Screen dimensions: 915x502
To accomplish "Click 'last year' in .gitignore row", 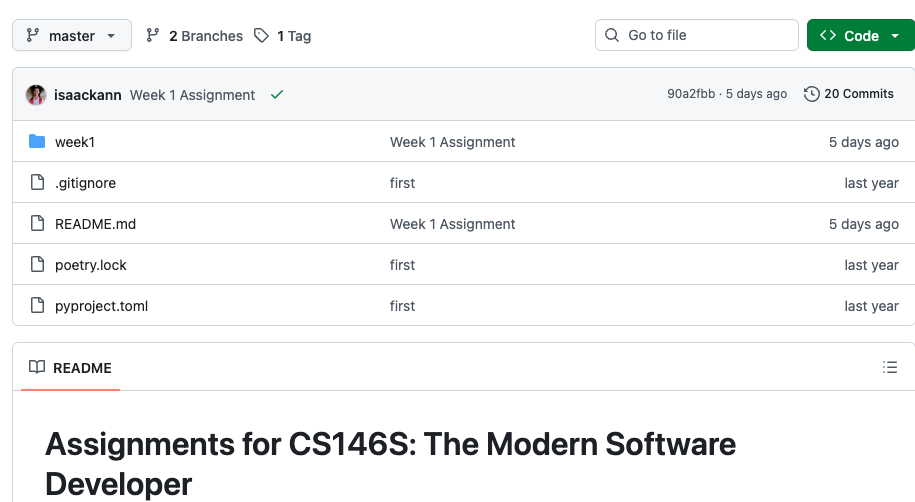I will [x=871, y=183].
